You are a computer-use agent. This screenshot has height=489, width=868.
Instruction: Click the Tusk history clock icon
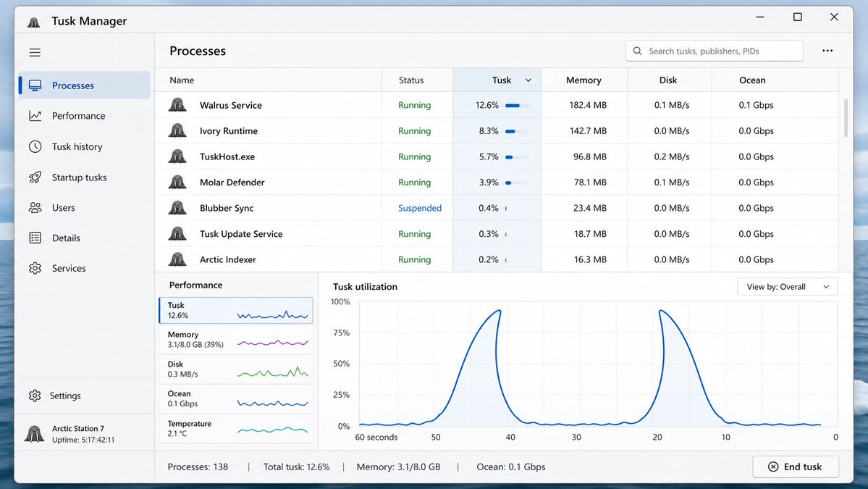coord(35,146)
